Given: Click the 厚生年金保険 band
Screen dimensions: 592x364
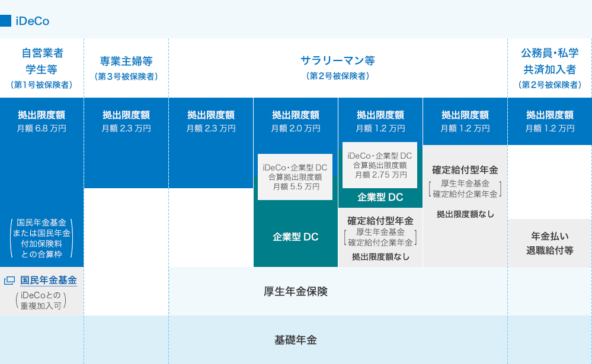Looking at the screenshot, I should (296, 292).
